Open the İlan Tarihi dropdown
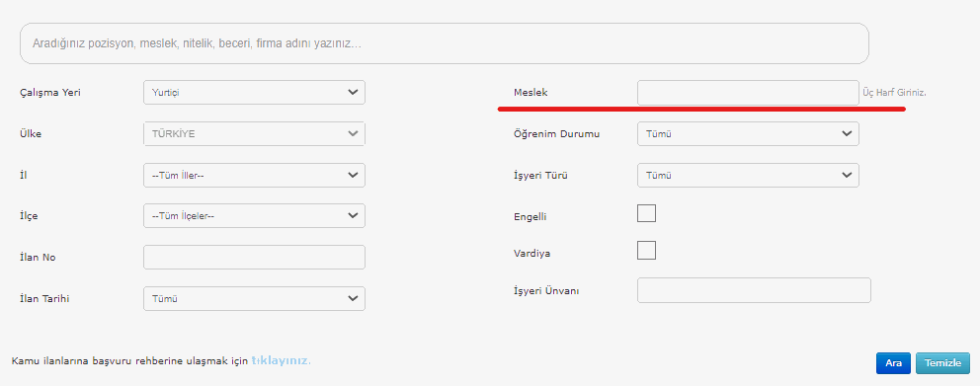The image size is (980, 386). [254, 298]
